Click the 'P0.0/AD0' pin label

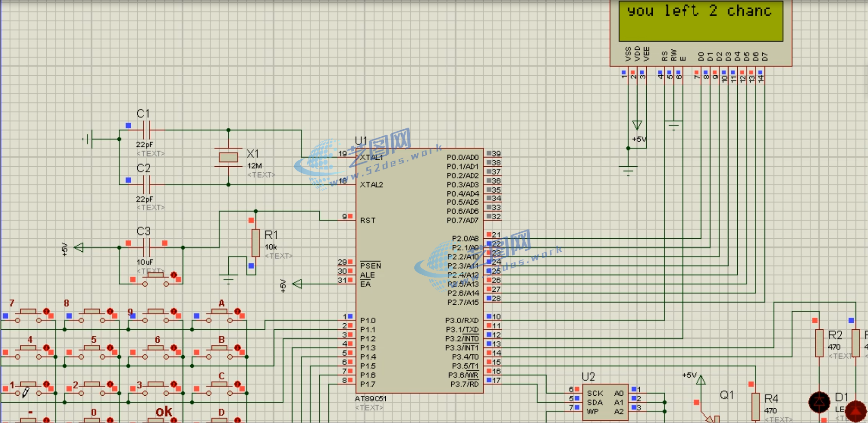pyautogui.click(x=462, y=157)
